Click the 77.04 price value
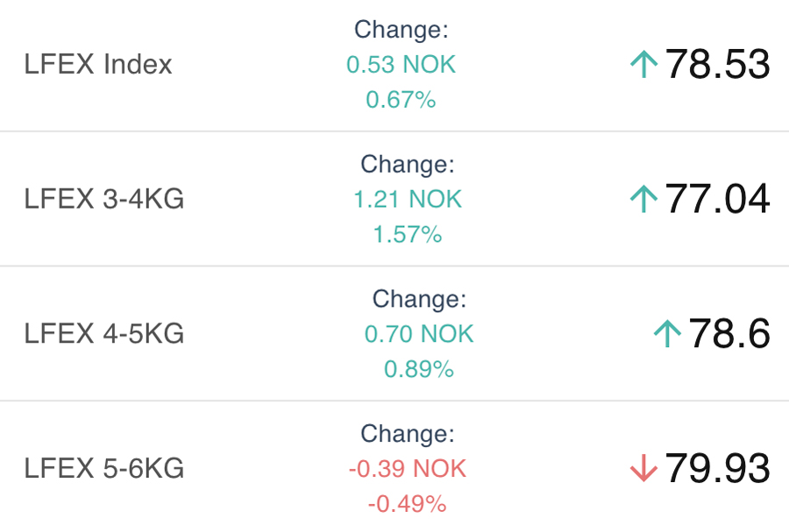 tap(717, 199)
